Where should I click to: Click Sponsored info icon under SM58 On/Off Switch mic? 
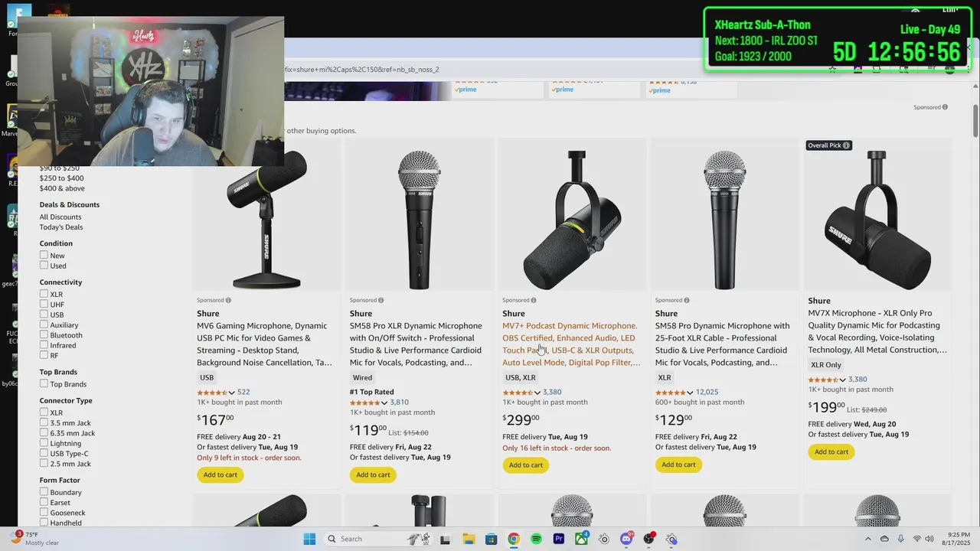tap(381, 300)
